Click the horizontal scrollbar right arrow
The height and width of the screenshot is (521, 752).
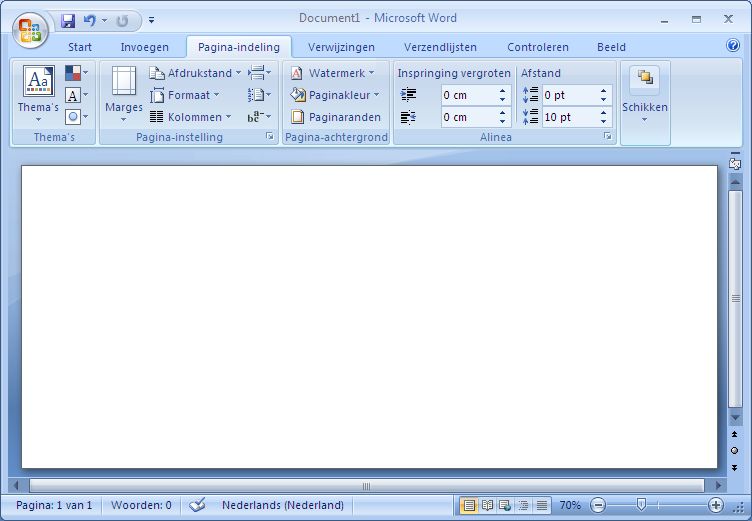coord(718,485)
